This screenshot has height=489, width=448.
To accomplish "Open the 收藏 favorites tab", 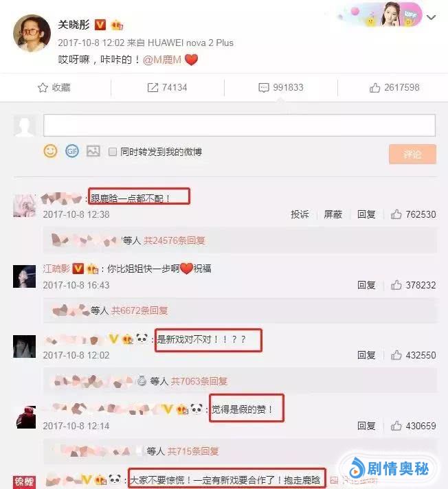I will [x=54, y=88].
